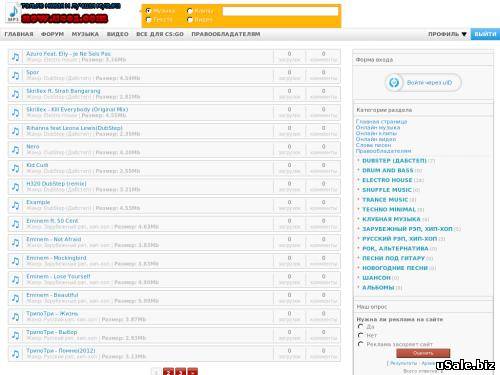Screen dimensions: 500x375
Task: Click note icon beside ТрипоТри - Жизнь
Action: (15, 317)
